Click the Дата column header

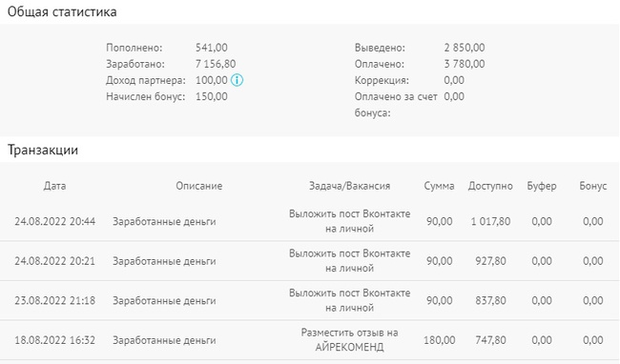pos(55,186)
